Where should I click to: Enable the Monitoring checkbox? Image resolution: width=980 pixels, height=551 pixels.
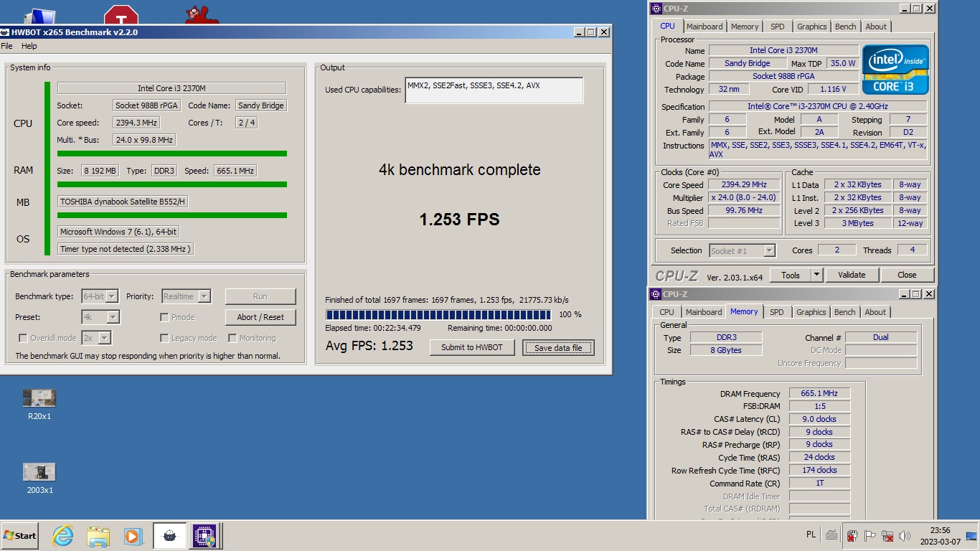point(232,338)
